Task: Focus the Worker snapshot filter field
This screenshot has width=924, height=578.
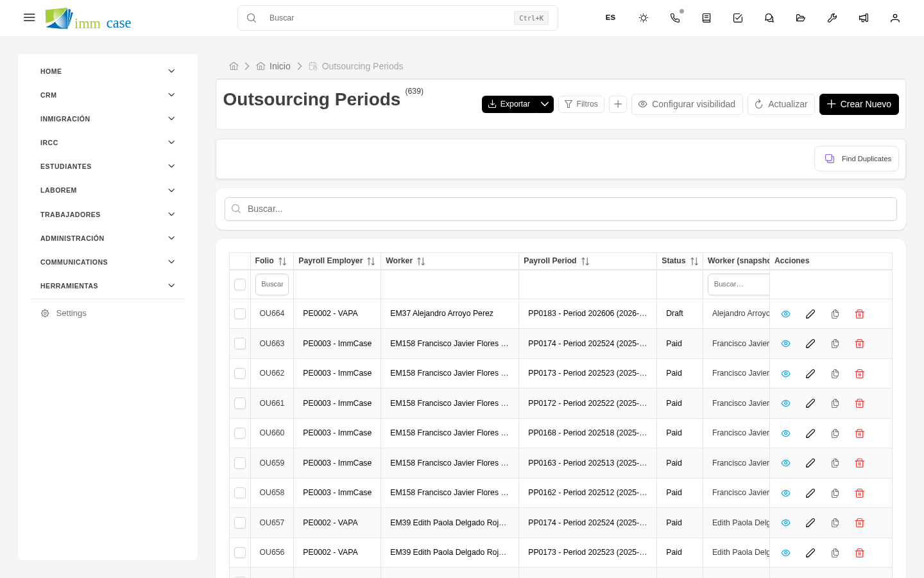Action: (739, 285)
